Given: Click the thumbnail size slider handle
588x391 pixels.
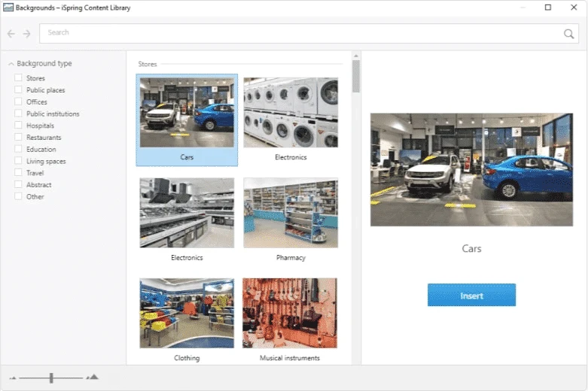Looking at the screenshot, I should [51, 378].
